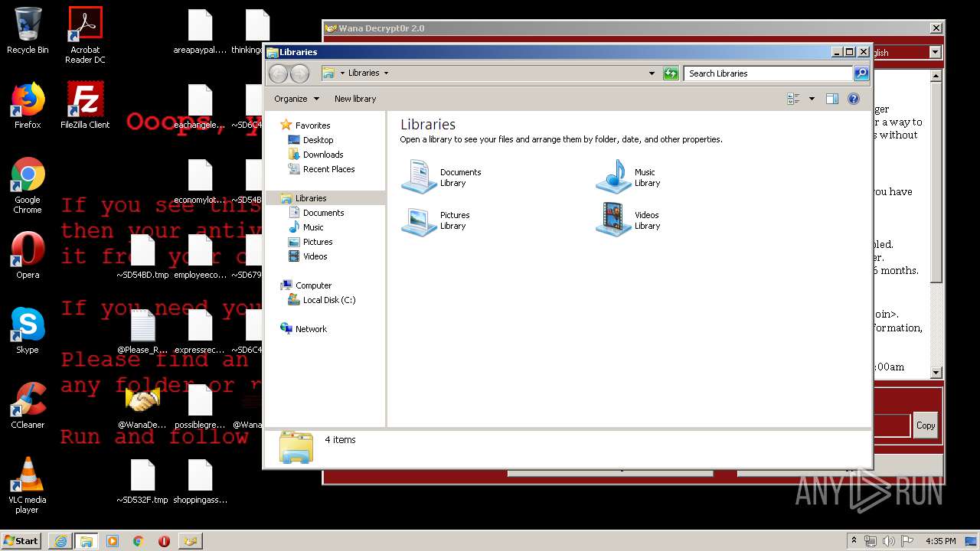The height and width of the screenshot is (551, 980).
Task: Click the Search Libraries input field
Action: point(768,73)
